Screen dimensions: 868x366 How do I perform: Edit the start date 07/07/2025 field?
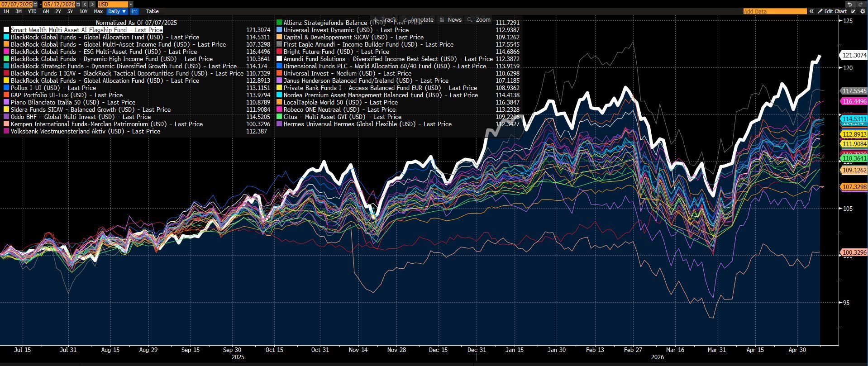16,4
